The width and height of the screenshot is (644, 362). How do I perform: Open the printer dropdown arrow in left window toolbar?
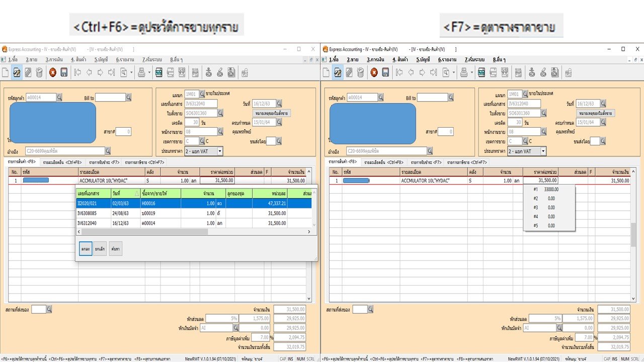click(x=149, y=72)
